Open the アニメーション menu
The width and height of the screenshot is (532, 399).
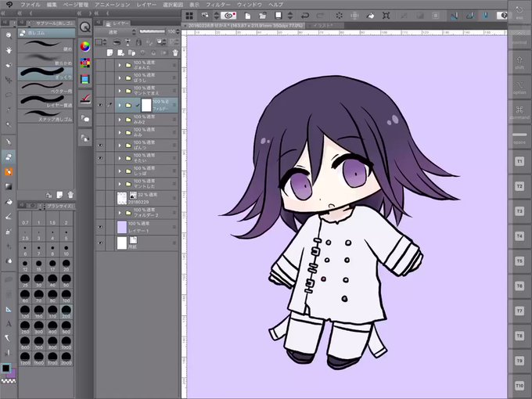113,5
